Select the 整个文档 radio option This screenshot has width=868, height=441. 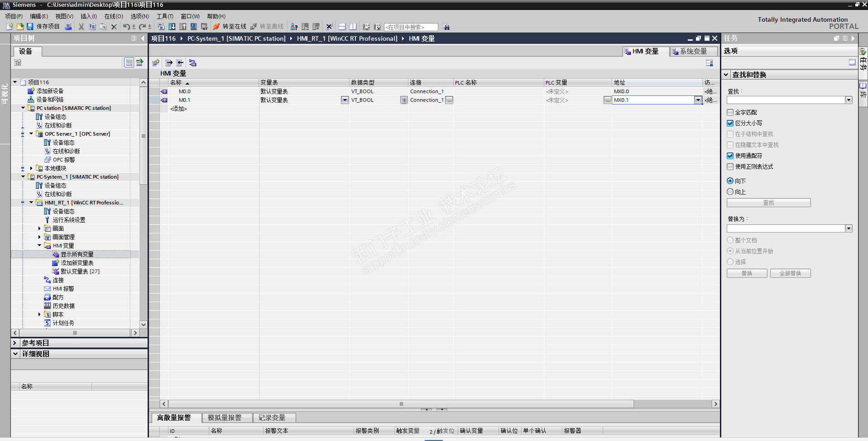(730, 240)
